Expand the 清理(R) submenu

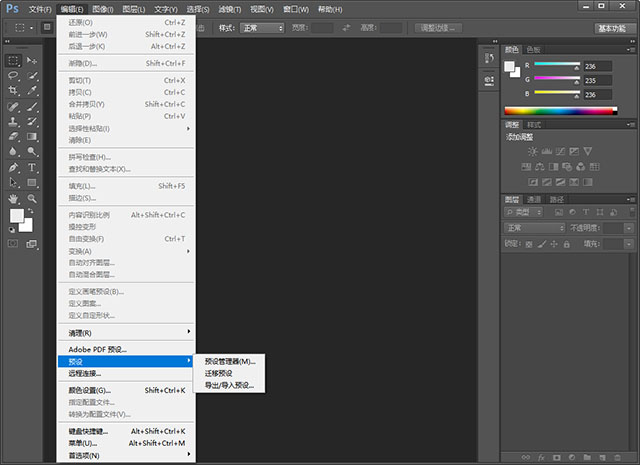coord(126,333)
